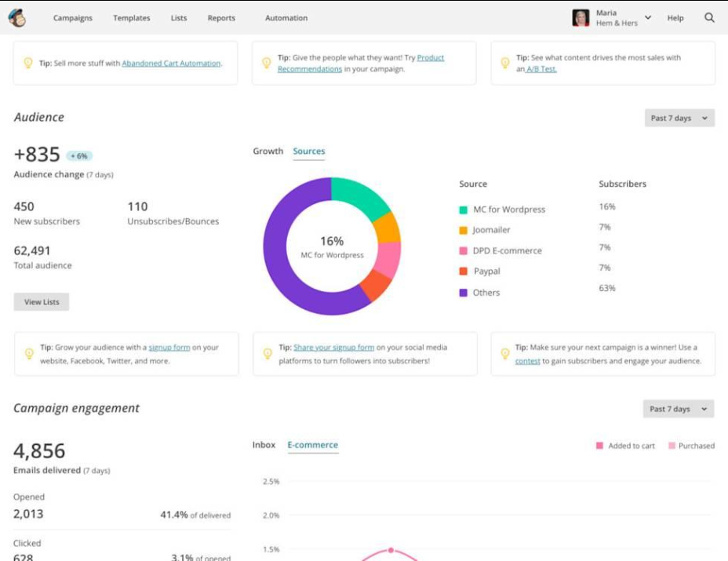728x561 pixels.
Task: Click the Joomailer orange color swatch
Action: [x=464, y=230]
